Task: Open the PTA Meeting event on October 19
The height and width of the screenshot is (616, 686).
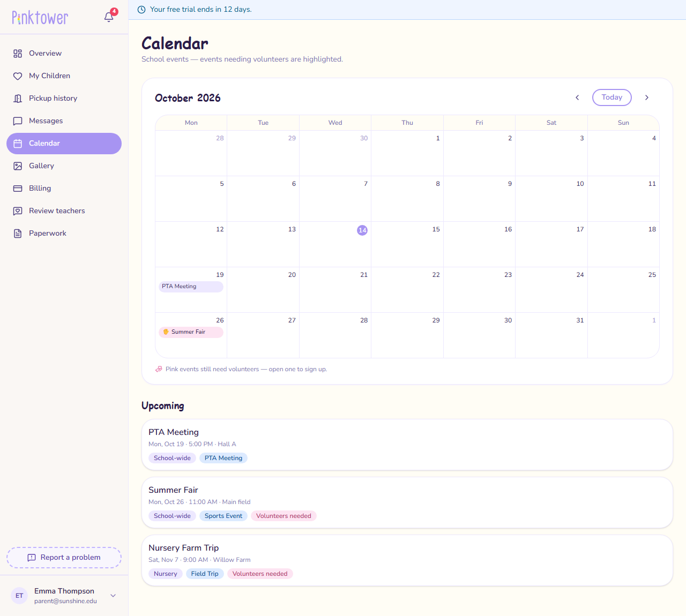Action: (191, 287)
